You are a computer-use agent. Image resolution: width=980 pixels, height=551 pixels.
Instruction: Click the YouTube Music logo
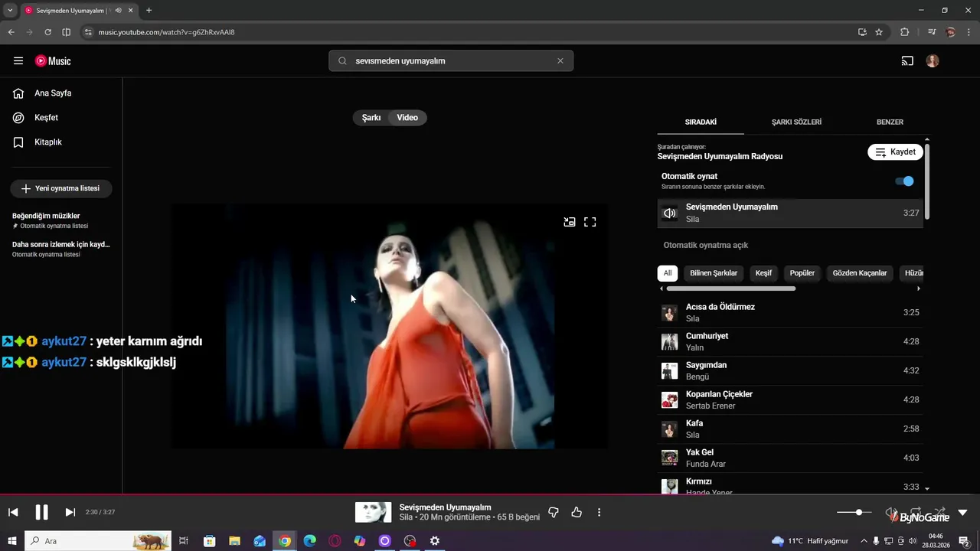pos(53,60)
